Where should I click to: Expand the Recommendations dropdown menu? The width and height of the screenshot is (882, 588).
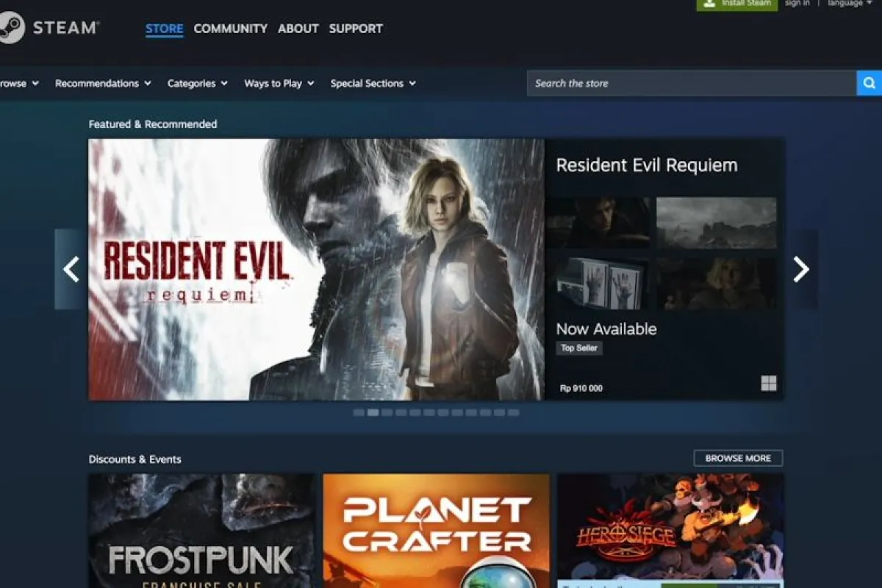103,84
